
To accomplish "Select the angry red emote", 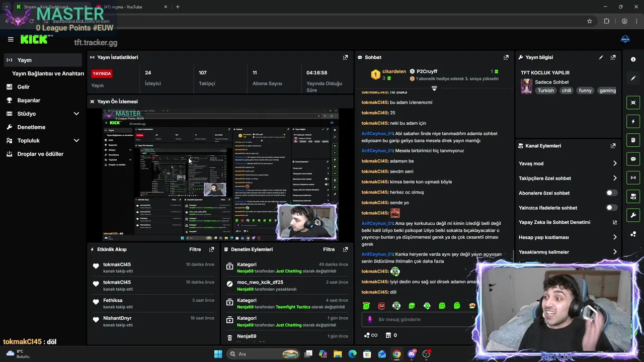I will (x=381, y=306).
